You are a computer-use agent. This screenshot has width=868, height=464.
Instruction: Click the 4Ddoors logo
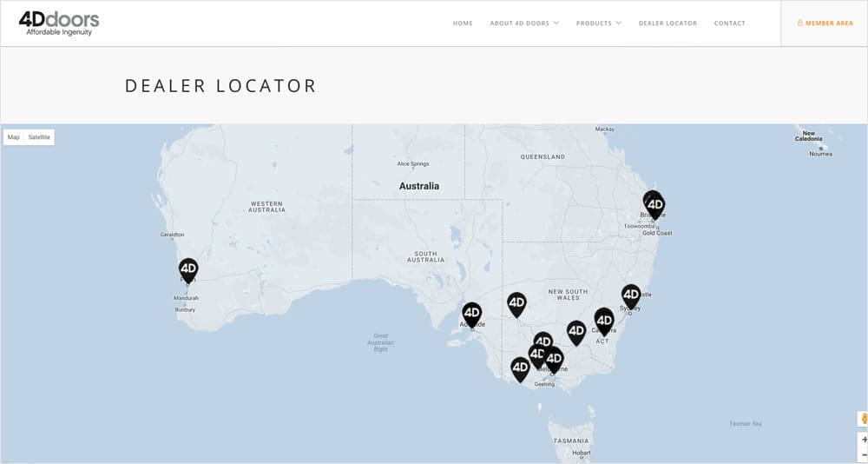[59, 23]
